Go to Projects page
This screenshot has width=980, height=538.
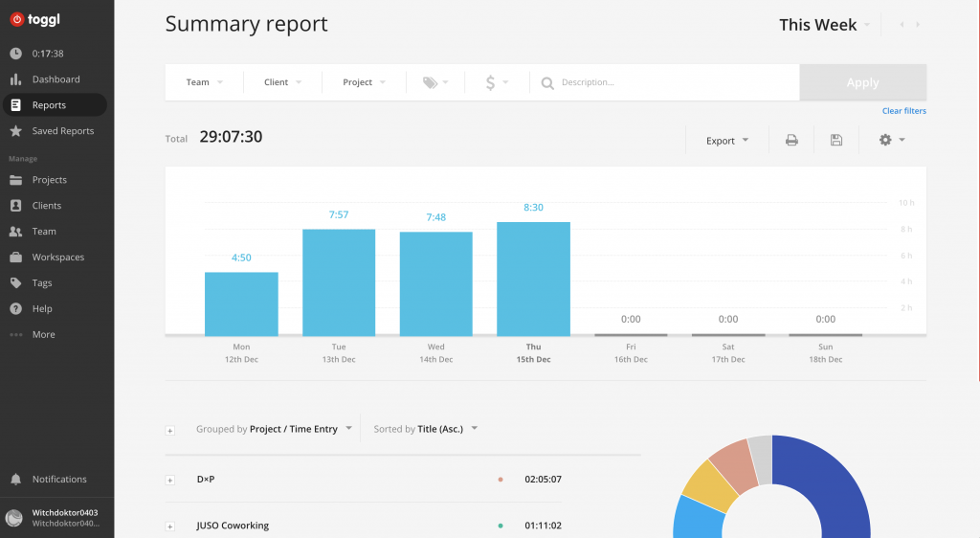(x=50, y=180)
